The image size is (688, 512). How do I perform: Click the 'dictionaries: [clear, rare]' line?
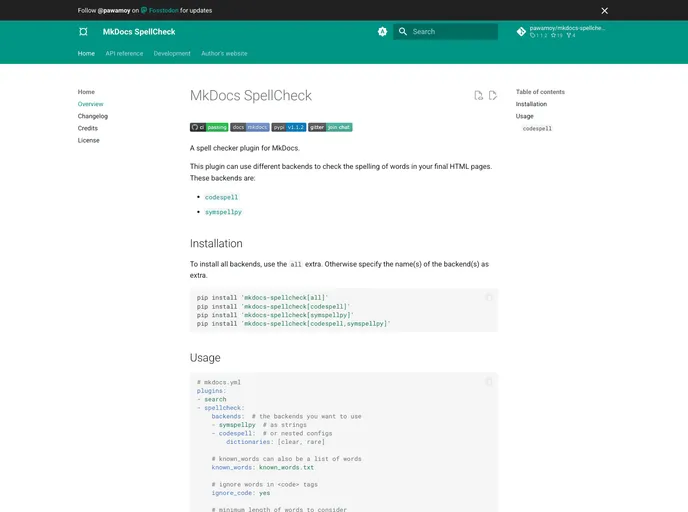(x=276, y=442)
